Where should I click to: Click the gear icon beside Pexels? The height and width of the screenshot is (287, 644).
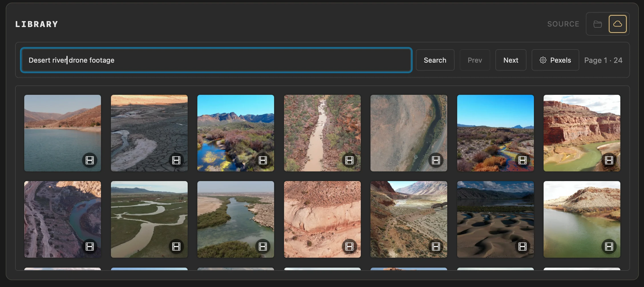pyautogui.click(x=543, y=60)
